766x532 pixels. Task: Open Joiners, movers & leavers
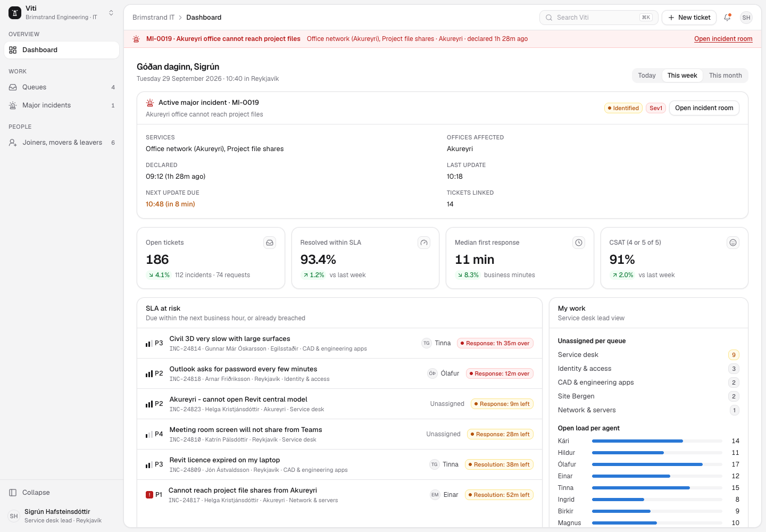point(62,143)
